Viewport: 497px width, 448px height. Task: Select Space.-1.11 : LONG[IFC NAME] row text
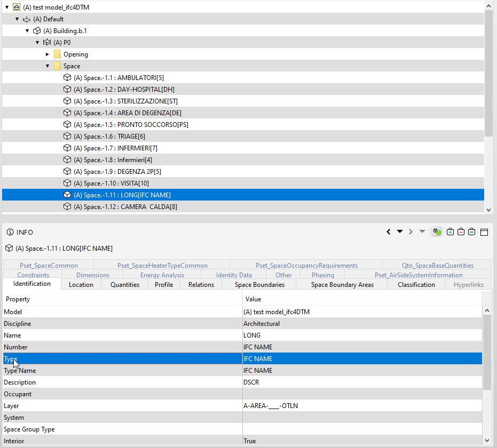[x=122, y=195]
